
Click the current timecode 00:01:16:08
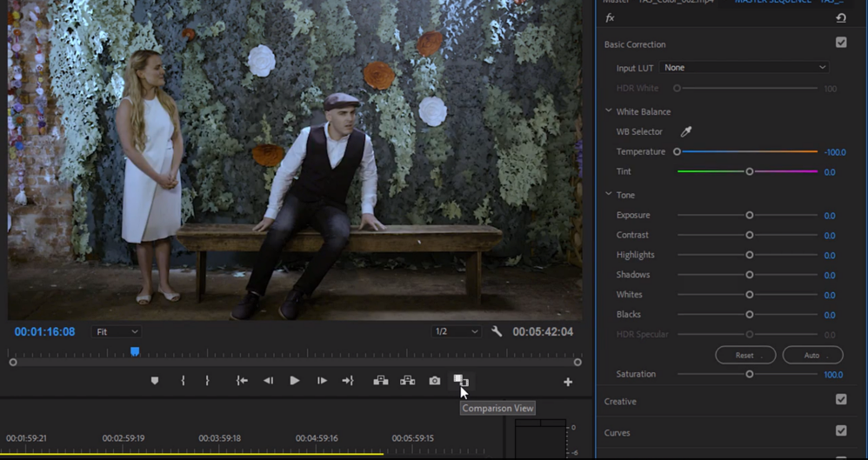tap(44, 331)
